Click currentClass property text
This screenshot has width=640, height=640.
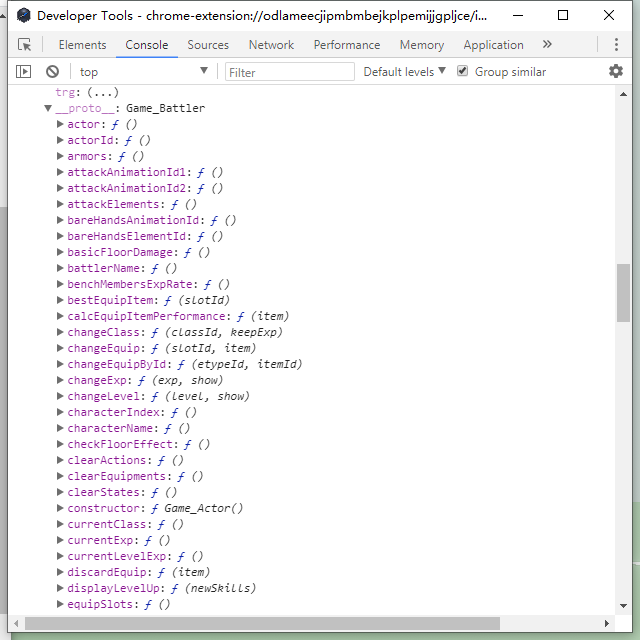click(x=107, y=524)
